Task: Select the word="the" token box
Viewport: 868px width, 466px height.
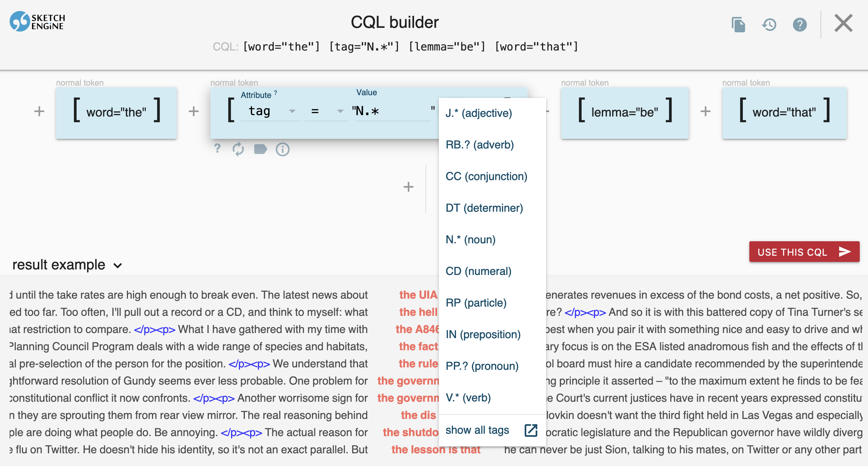Action: coord(116,113)
